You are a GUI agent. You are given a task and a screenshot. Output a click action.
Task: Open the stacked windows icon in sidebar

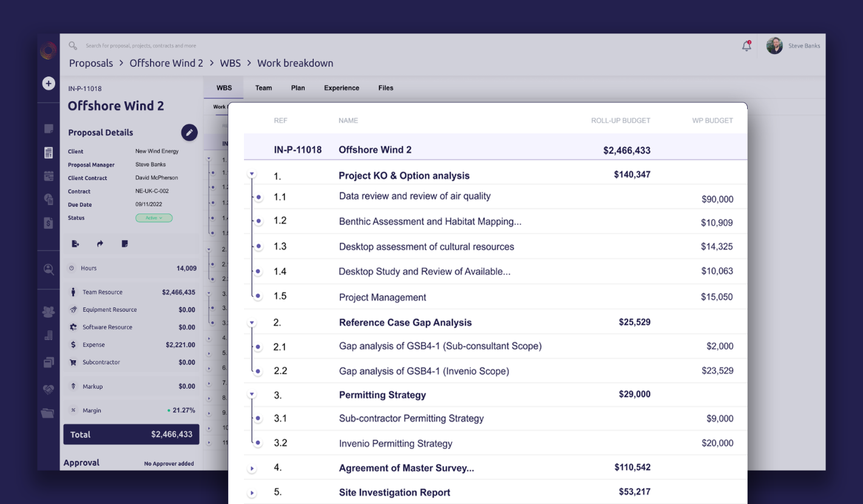tap(49, 363)
